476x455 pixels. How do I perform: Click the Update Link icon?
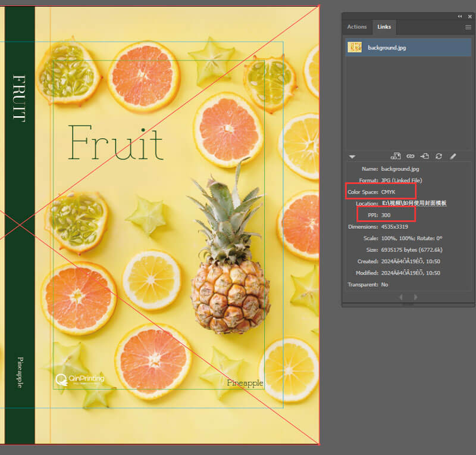pos(439,156)
